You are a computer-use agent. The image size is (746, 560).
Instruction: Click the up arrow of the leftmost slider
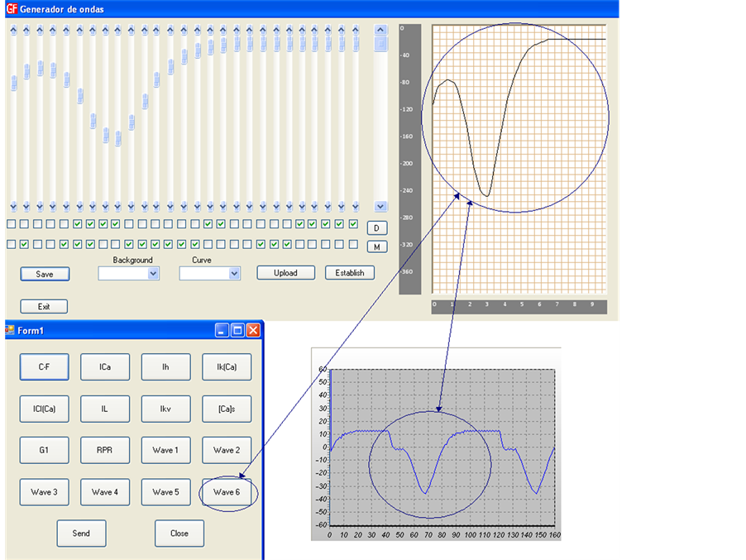point(13,30)
